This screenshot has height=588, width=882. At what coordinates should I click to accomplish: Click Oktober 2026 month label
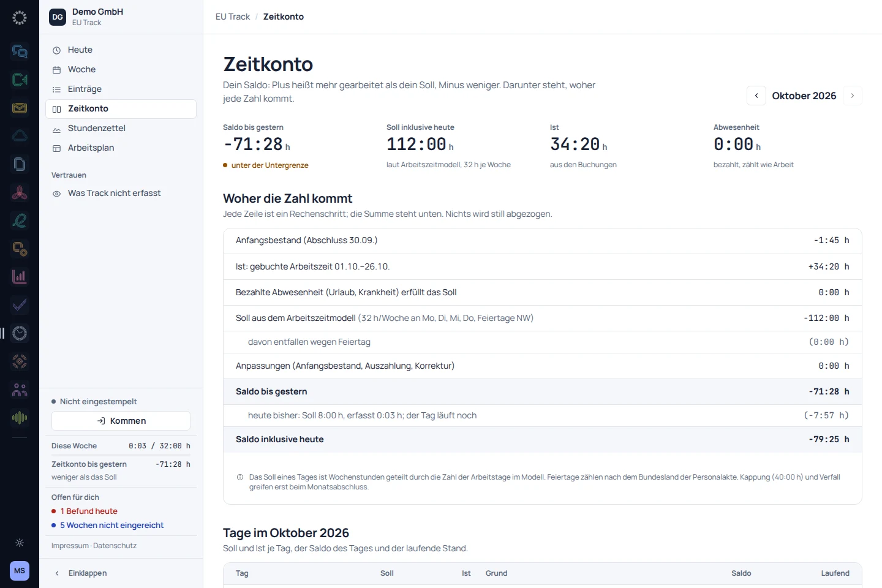click(804, 96)
